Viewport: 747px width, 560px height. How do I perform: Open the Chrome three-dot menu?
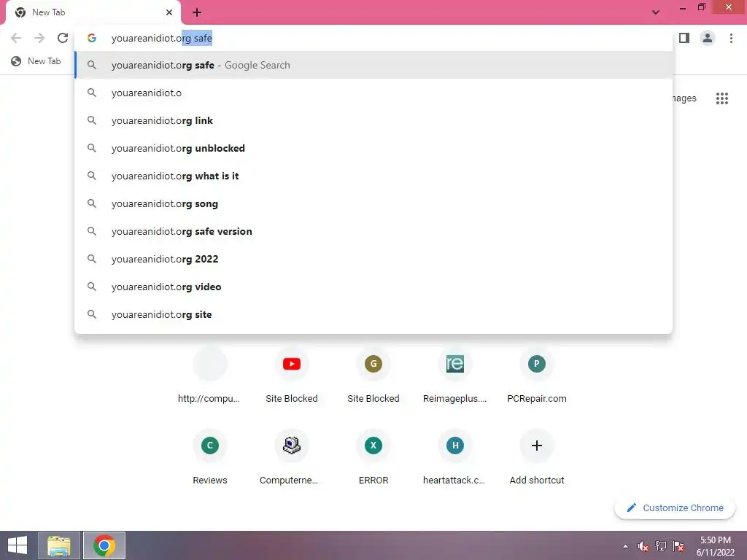pos(731,38)
